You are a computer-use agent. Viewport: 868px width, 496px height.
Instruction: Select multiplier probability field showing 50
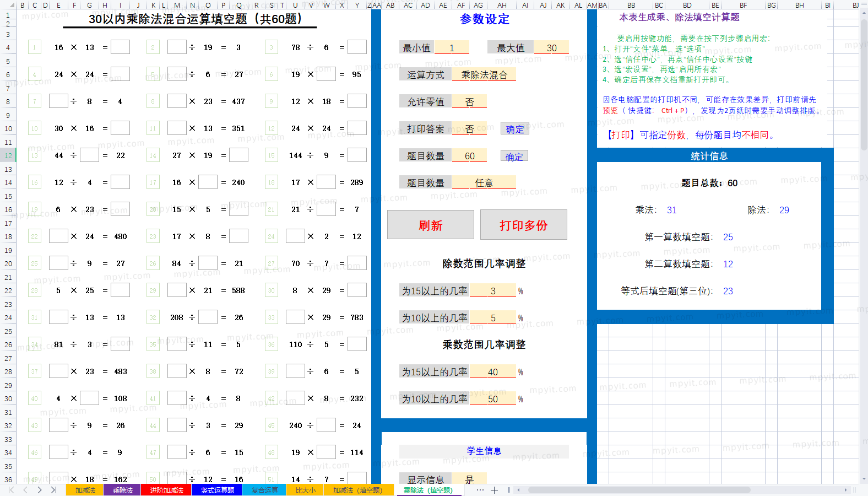(493, 399)
